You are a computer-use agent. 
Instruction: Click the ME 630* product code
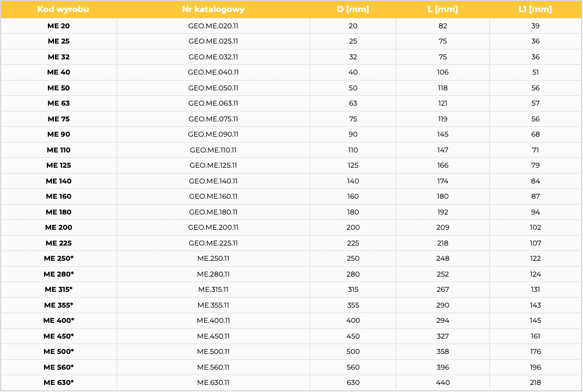pyautogui.click(x=59, y=382)
